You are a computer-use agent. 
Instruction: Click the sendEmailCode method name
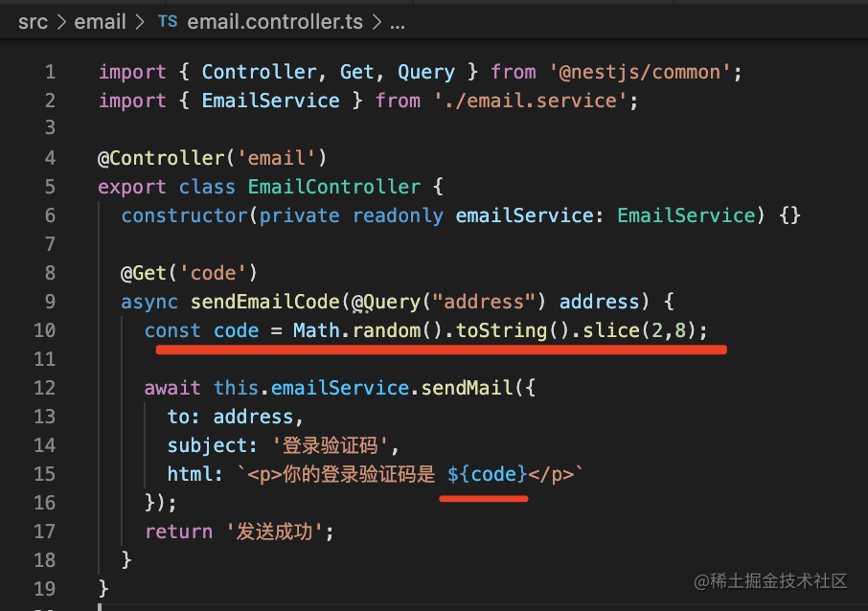click(x=265, y=302)
